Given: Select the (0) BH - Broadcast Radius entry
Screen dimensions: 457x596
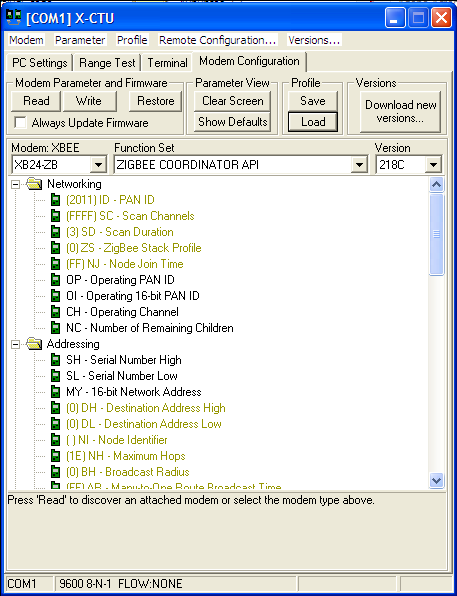Looking at the screenshot, I should coord(128,472).
